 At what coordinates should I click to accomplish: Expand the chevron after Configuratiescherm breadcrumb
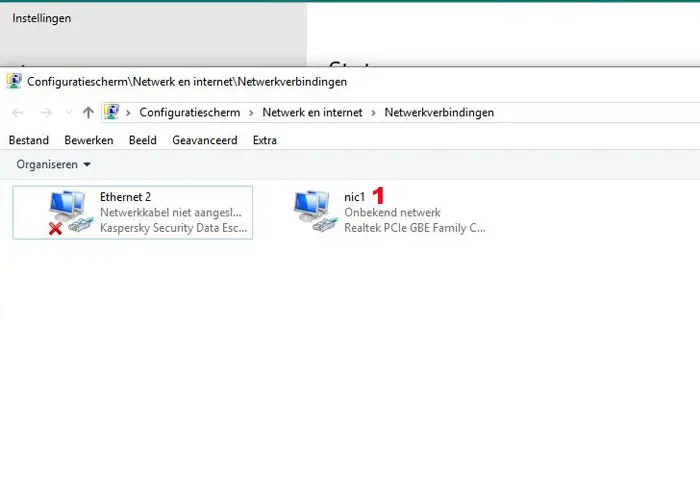(x=251, y=113)
